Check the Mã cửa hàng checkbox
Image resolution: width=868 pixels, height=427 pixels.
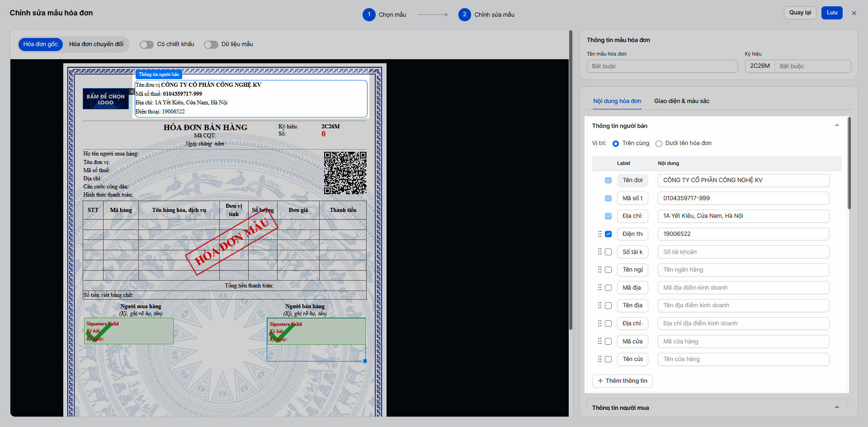(609, 342)
